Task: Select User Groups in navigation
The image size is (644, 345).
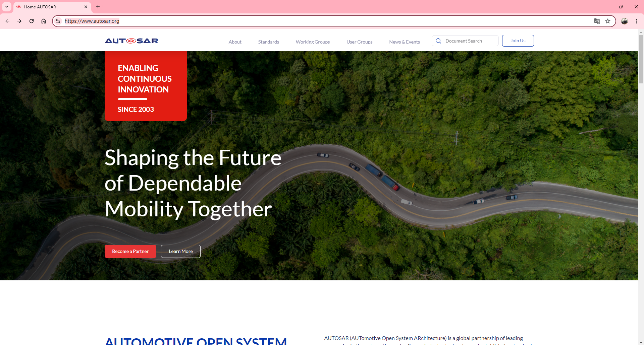Action: tap(359, 42)
